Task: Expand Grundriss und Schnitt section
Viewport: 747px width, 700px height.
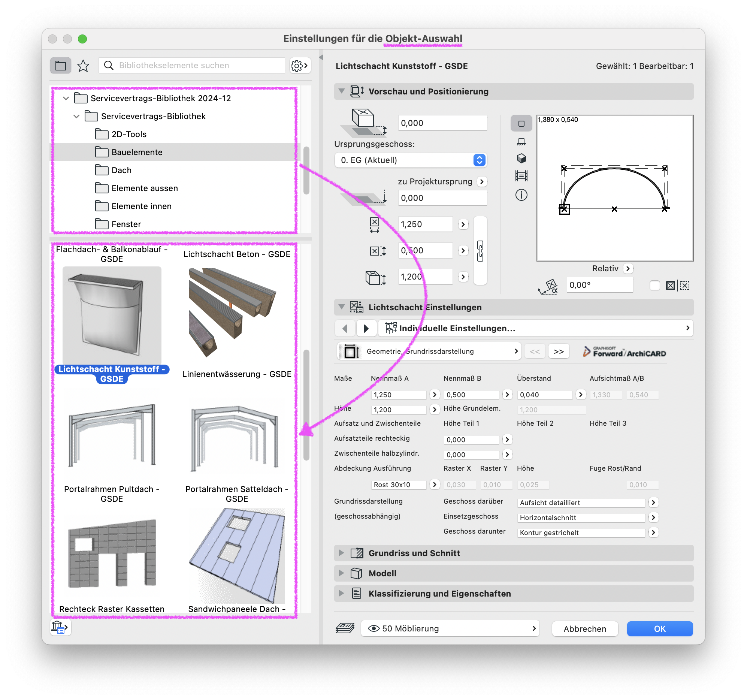Action: point(342,553)
